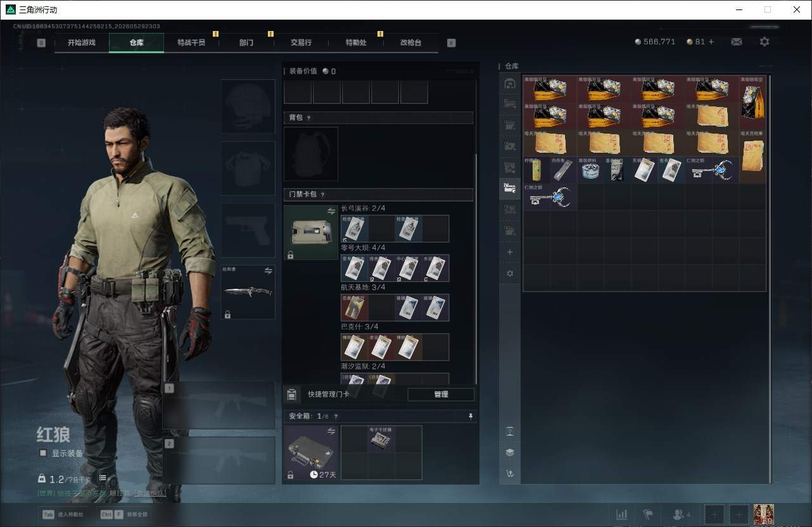Select the safe box case thumbnail

tap(311, 452)
